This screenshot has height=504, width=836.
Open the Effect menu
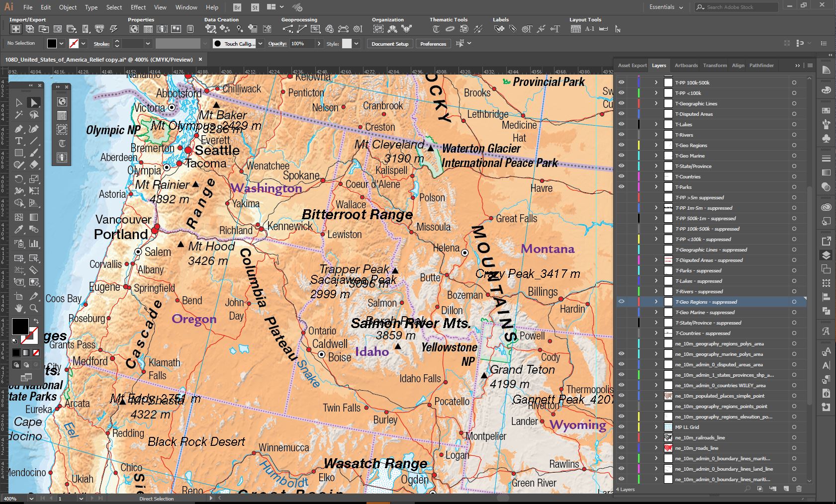138,7
